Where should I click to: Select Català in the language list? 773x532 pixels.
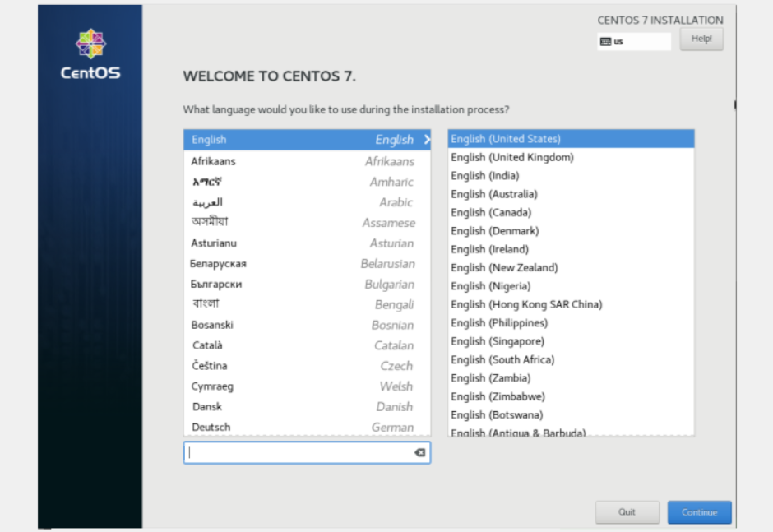(x=307, y=345)
